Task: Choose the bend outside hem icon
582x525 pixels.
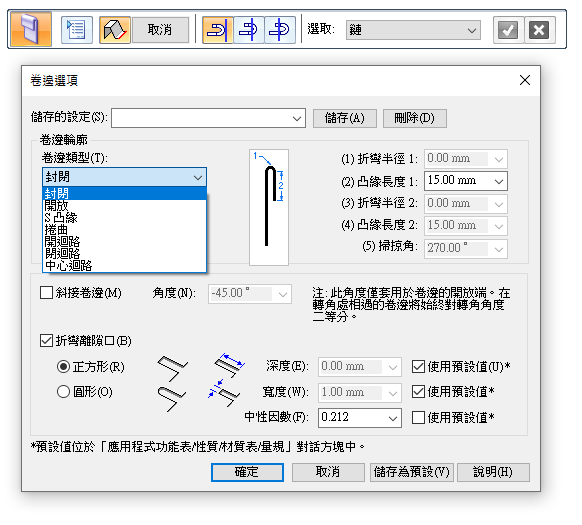Action: [x=280, y=30]
